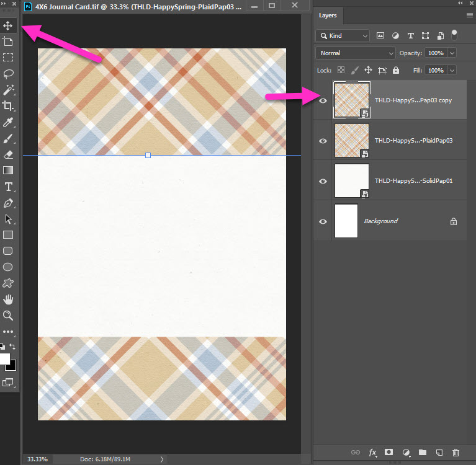476x465 pixels.
Task: Select the Hand tool
Action: point(8,299)
